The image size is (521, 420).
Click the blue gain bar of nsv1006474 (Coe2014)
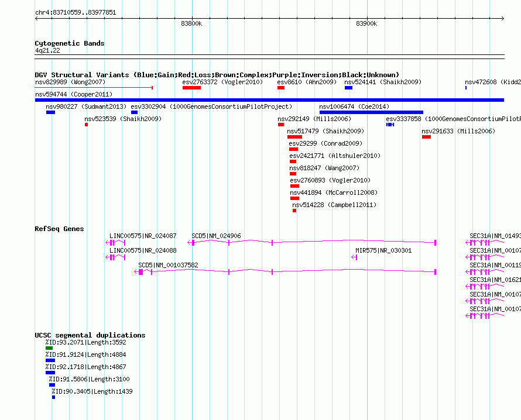[x=371, y=112]
